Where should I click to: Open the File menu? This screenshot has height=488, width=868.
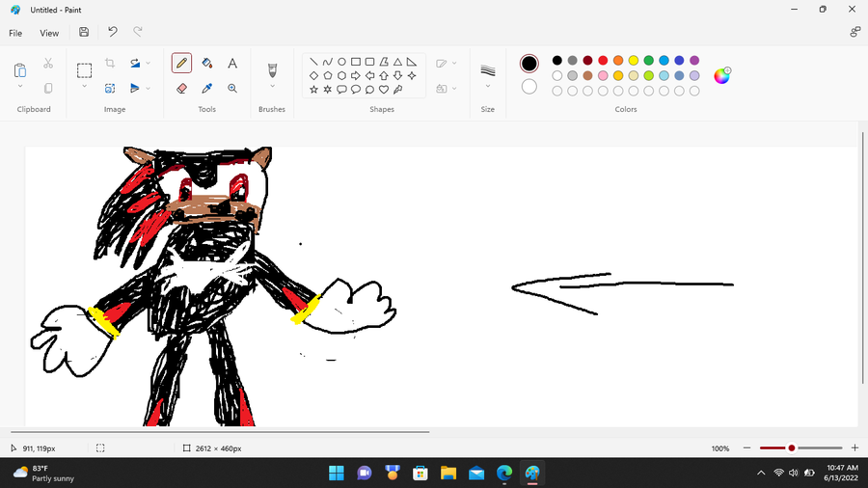[15, 33]
